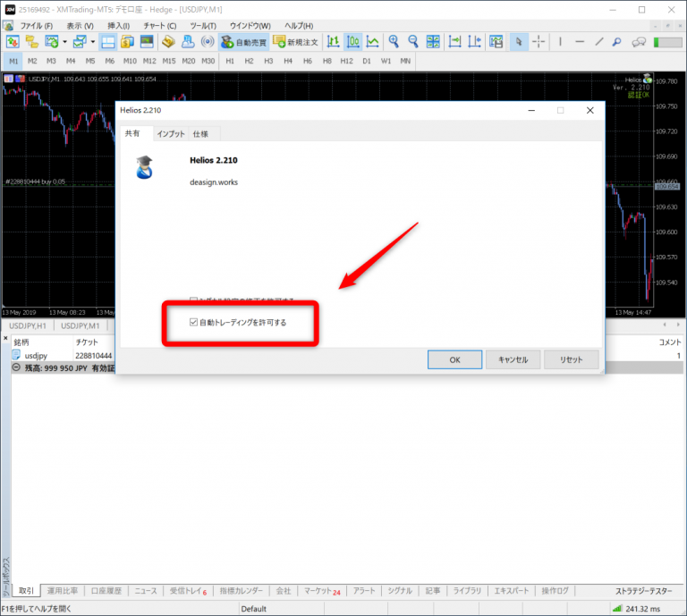The width and height of the screenshot is (687, 616).
Task: Click the 自動売買 auto-trading toolbar button
Action: (x=243, y=42)
